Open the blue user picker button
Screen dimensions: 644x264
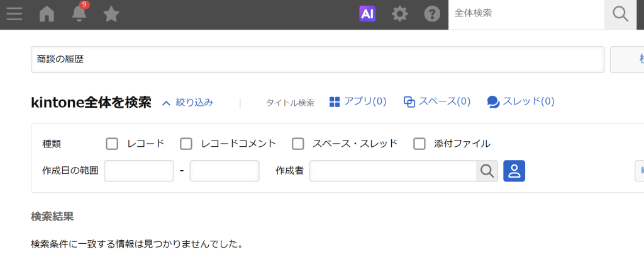click(514, 171)
